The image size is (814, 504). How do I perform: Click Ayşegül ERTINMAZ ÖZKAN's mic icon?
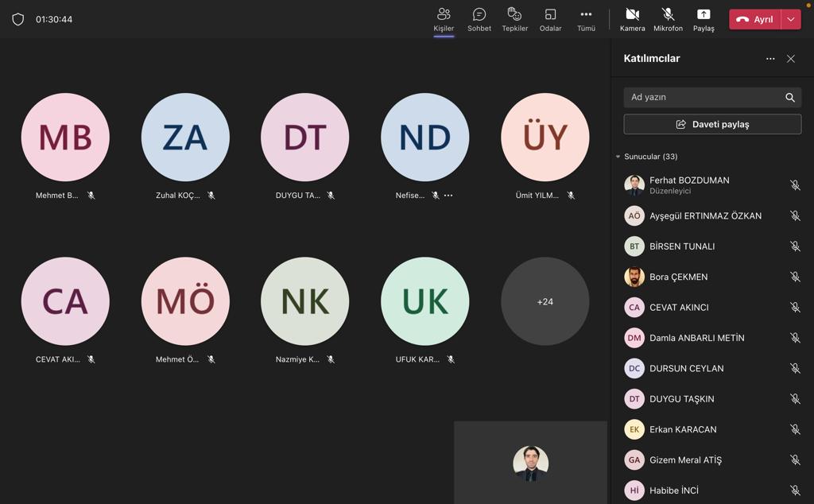[795, 215]
